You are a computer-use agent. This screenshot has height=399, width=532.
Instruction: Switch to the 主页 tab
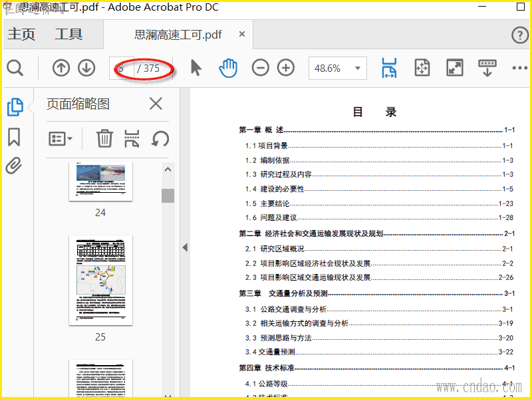21,34
